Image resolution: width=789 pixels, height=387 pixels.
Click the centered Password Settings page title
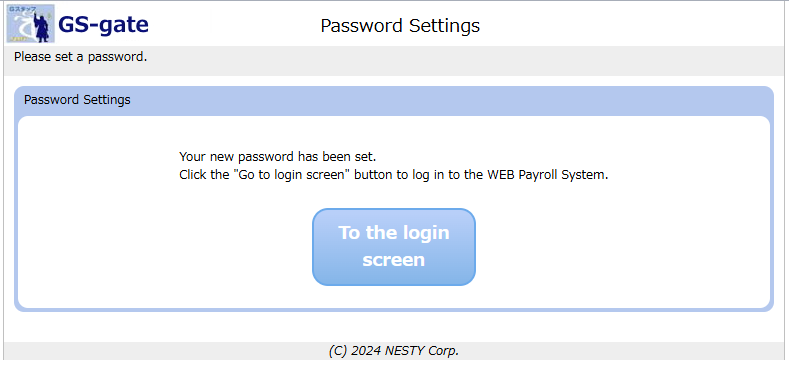point(400,26)
